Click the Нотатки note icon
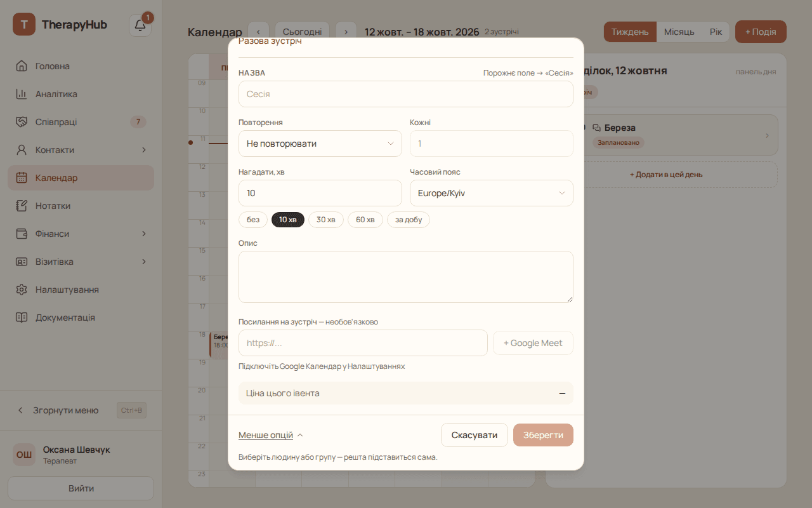Image resolution: width=812 pixels, height=508 pixels. (x=22, y=206)
